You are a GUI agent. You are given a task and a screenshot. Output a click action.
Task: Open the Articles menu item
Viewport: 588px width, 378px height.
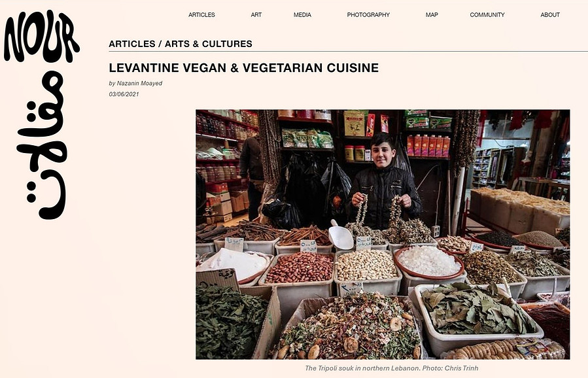201,14
